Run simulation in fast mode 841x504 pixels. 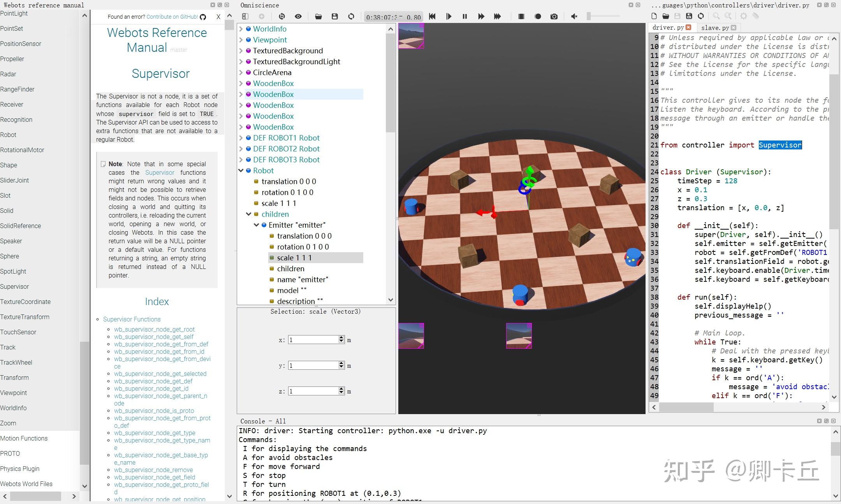click(x=481, y=16)
